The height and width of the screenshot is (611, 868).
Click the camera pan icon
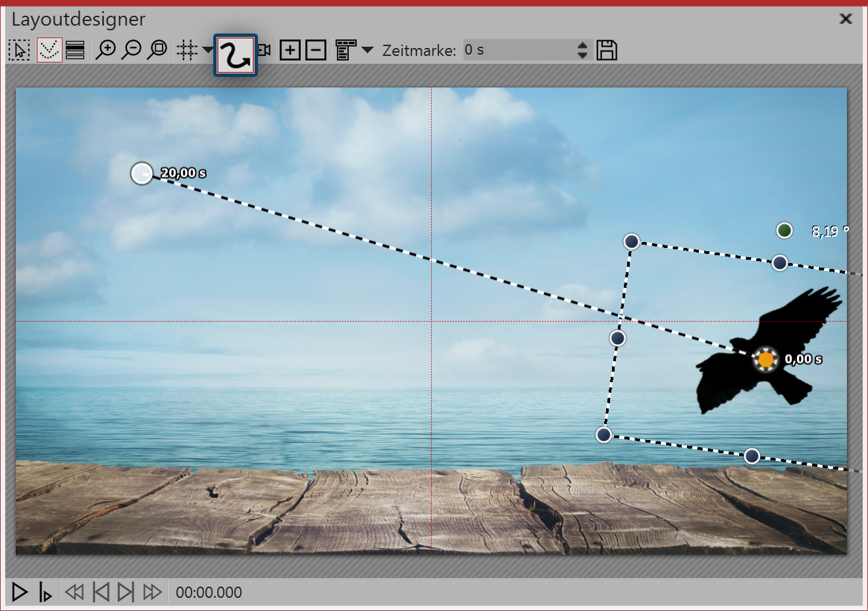(x=265, y=50)
